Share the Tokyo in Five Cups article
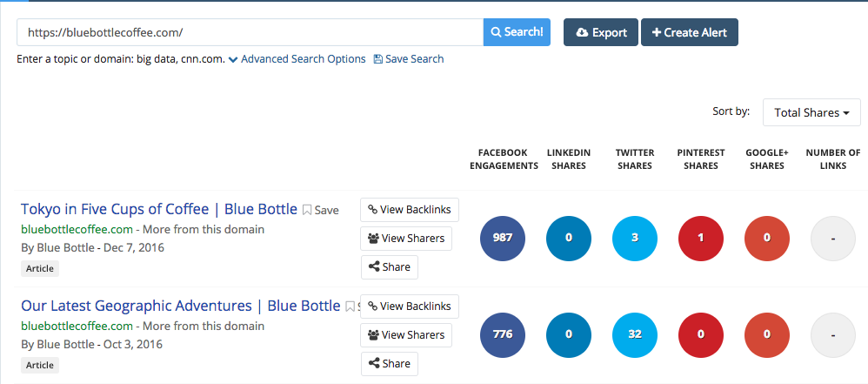 tap(390, 267)
